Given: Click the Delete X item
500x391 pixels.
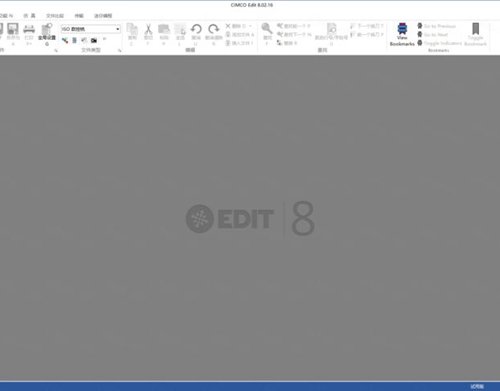Looking at the screenshot, I should click(236, 26).
